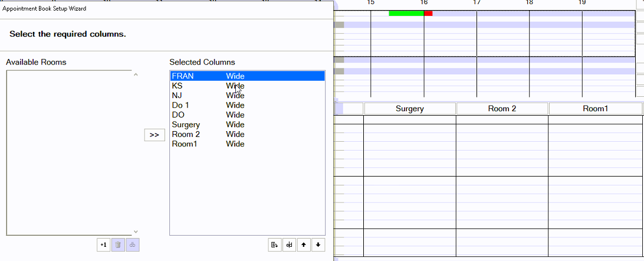Select the Do 1 column row
The height and width of the screenshot is (261, 644).
click(180, 105)
